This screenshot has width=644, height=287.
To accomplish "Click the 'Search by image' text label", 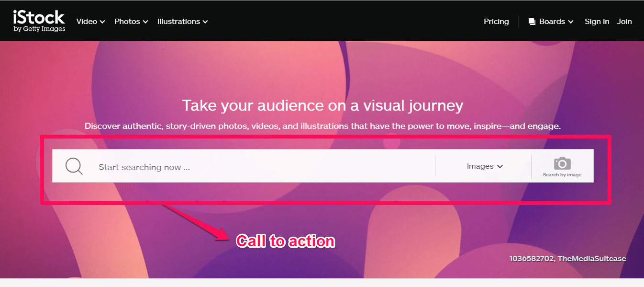I will tap(562, 175).
